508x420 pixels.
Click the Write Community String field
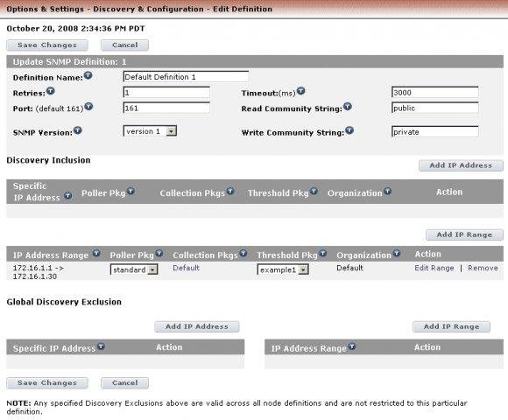(435, 132)
